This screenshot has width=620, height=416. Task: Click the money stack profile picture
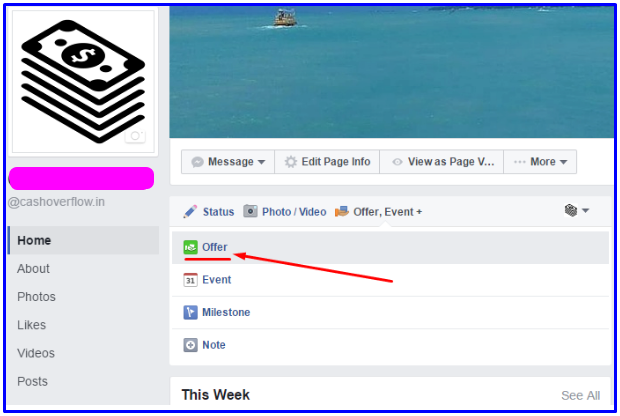tap(83, 81)
